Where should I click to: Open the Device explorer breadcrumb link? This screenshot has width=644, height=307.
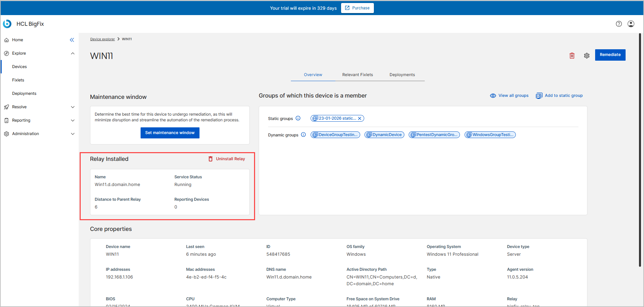[x=102, y=39]
